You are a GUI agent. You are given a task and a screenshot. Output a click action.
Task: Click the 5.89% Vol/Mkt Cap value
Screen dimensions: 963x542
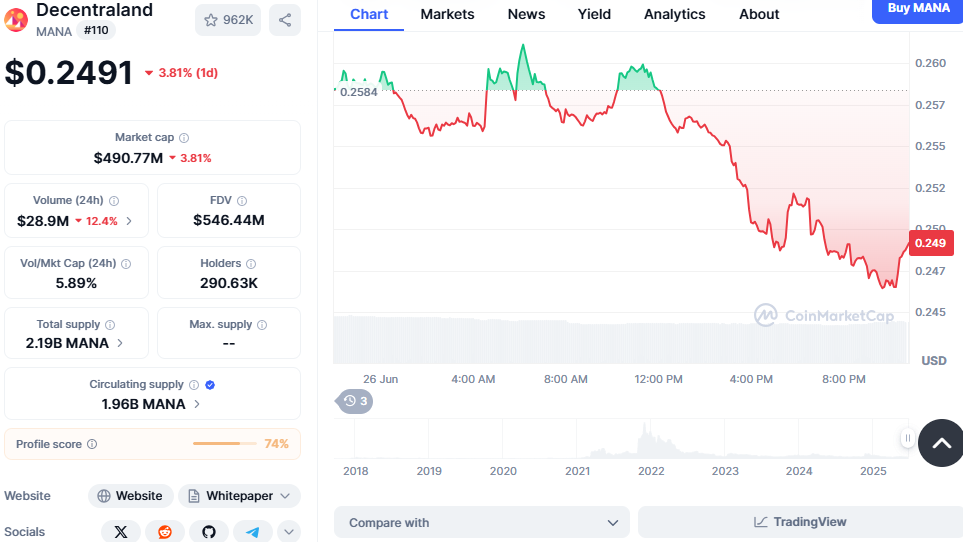tap(76, 284)
